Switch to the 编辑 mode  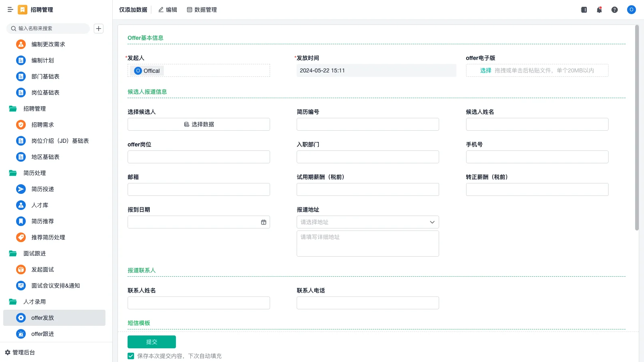coord(167,10)
